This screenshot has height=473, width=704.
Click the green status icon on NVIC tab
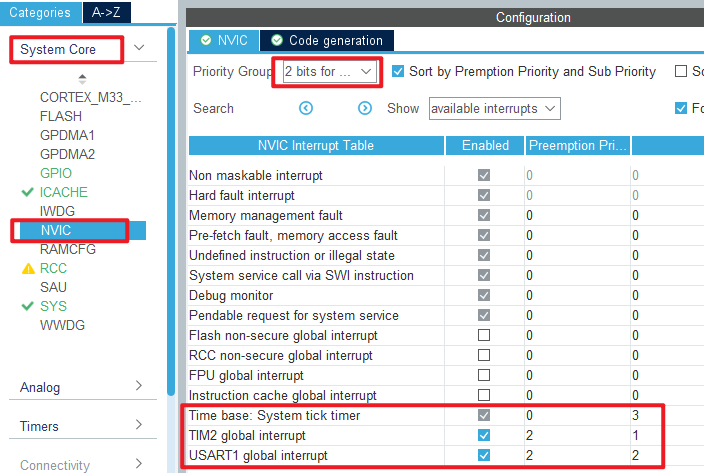tap(206, 40)
